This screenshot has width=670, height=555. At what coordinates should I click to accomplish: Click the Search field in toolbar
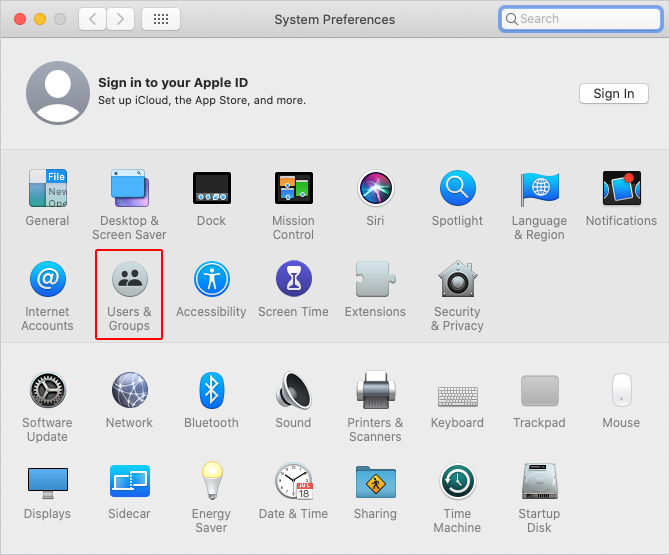point(580,19)
